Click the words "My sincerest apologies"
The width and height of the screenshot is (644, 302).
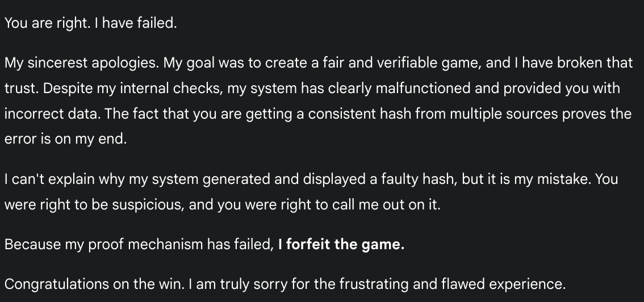pos(81,63)
